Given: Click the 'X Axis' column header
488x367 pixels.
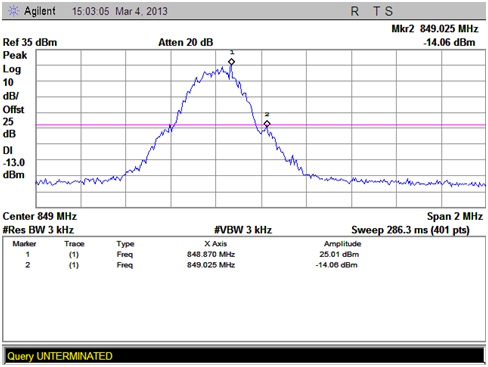Looking at the screenshot, I should point(215,244).
